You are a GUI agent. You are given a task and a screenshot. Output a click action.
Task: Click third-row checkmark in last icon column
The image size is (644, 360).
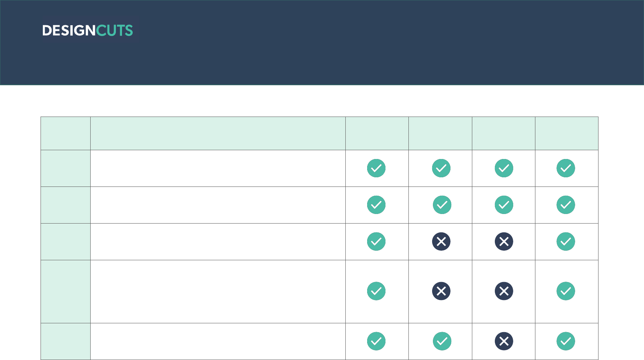566,242
